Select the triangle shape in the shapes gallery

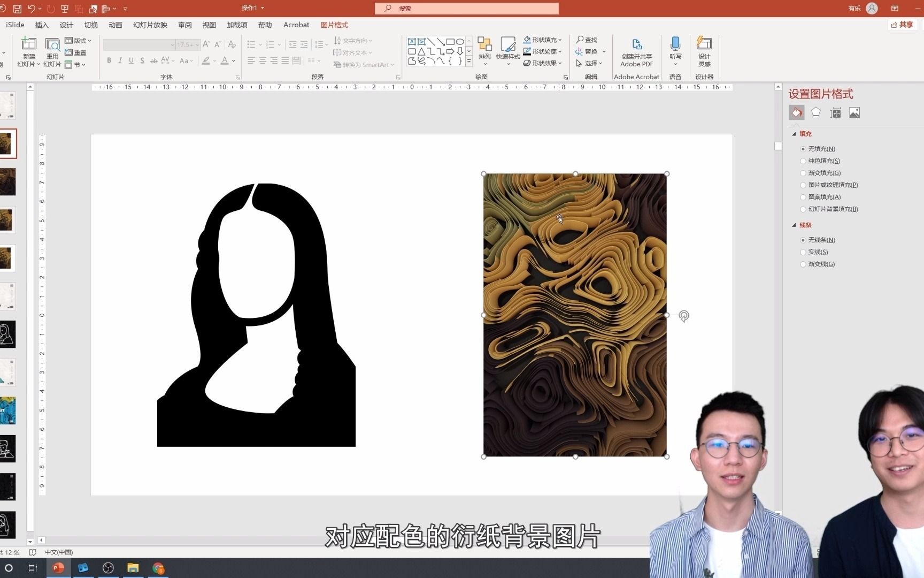(421, 51)
